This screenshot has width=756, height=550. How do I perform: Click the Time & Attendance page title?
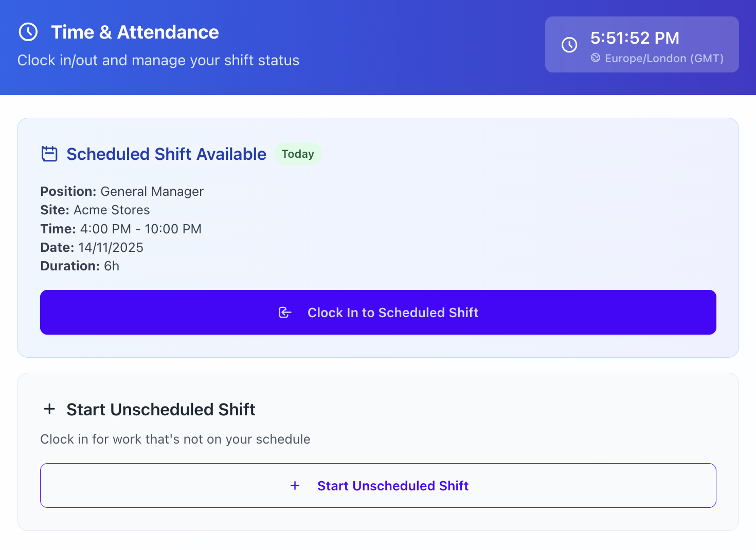point(135,32)
